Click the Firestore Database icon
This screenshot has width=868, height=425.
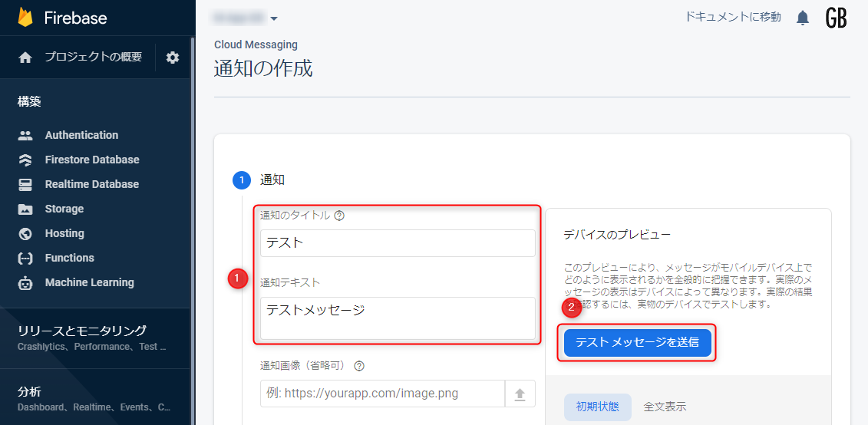tap(25, 160)
